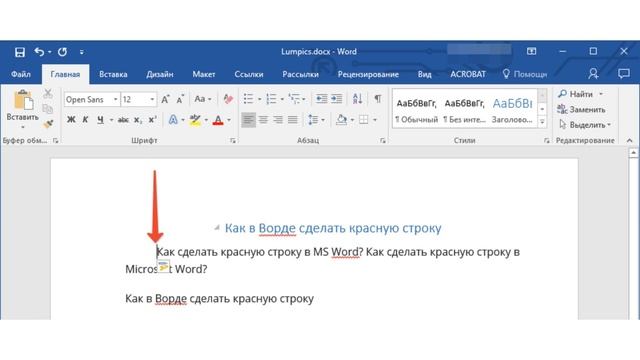Toggle bold Ж formatting
This screenshot has height=360, width=640.
71,120
